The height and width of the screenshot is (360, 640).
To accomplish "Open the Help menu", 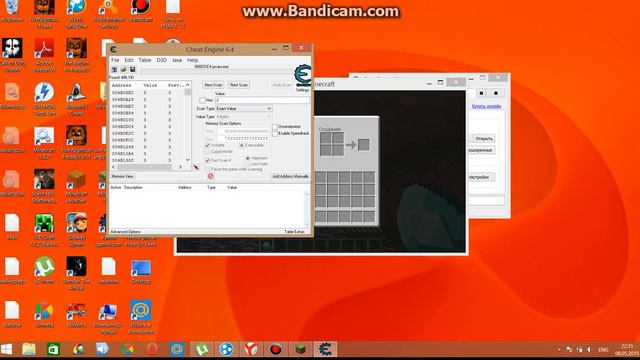I will [x=192, y=60].
